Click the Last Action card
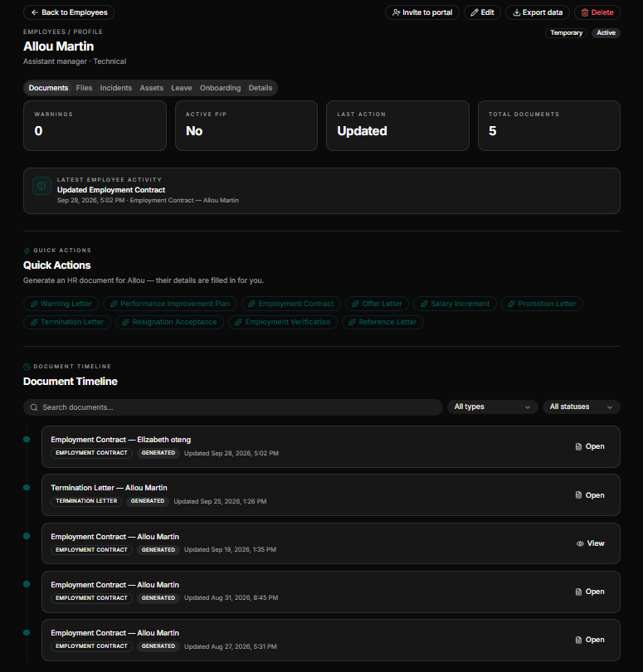 [x=397, y=125]
